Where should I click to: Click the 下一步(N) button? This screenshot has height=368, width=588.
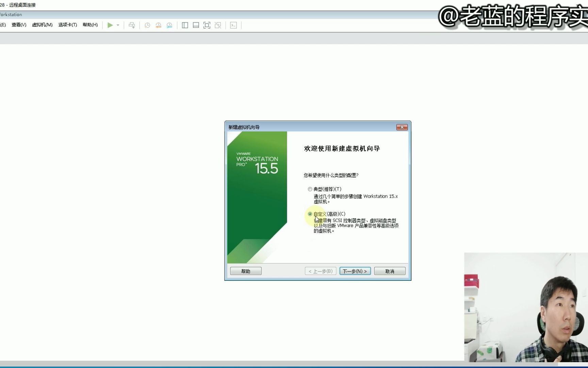(x=355, y=271)
